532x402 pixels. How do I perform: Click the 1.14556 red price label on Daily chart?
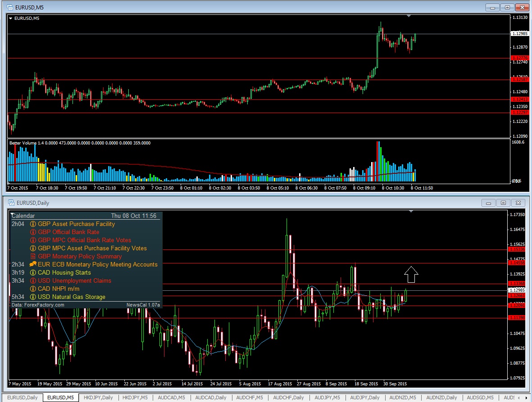pos(517,263)
